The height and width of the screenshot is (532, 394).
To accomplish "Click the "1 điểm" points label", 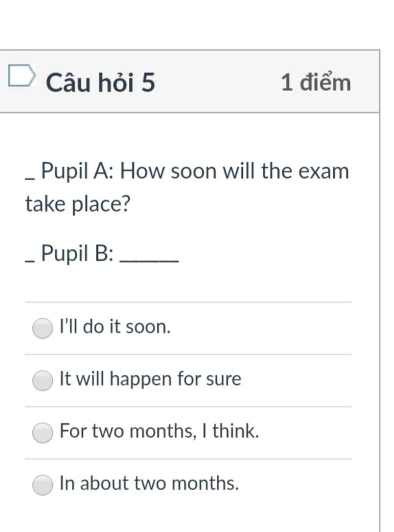I will [x=316, y=83].
